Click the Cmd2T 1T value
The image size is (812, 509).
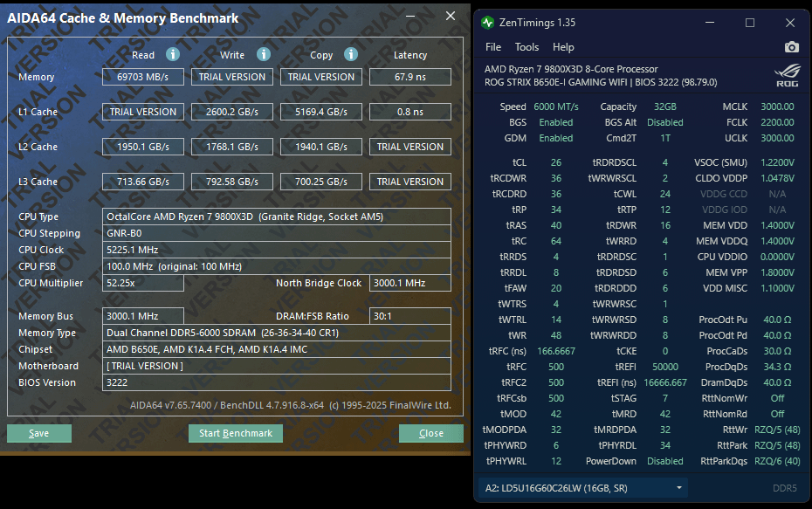point(665,138)
